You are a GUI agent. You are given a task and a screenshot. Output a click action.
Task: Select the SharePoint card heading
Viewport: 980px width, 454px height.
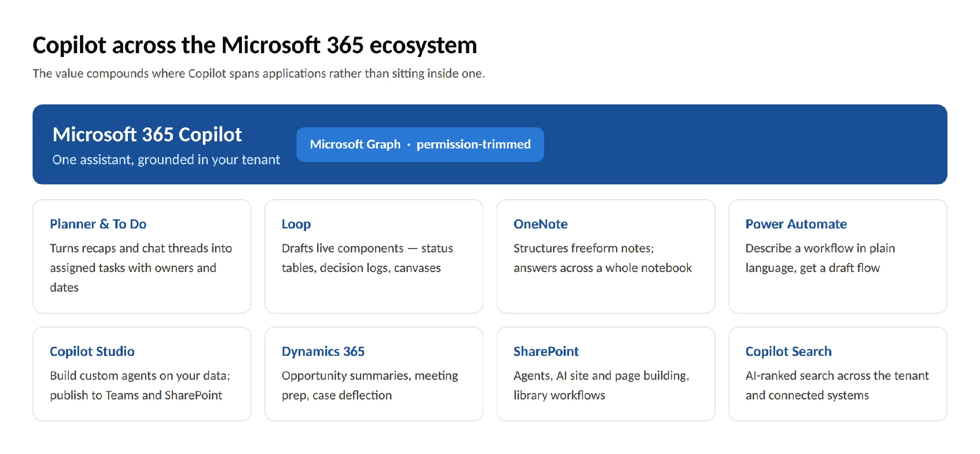tap(546, 351)
